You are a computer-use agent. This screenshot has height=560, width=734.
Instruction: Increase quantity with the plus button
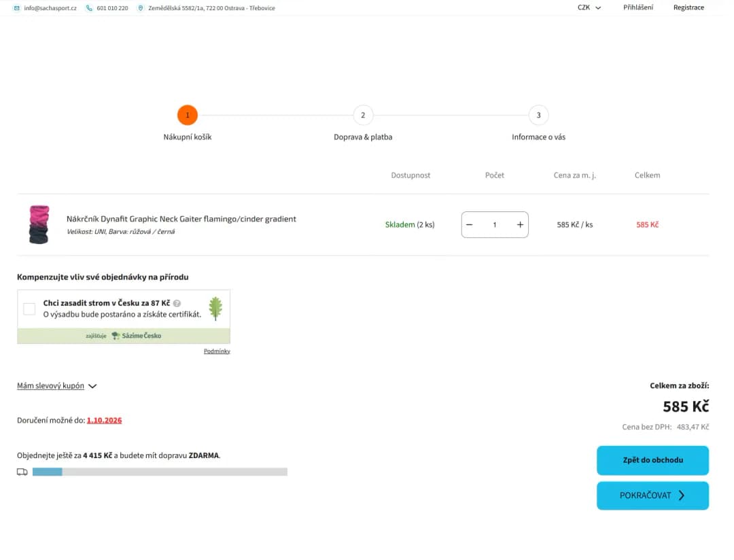tap(520, 225)
